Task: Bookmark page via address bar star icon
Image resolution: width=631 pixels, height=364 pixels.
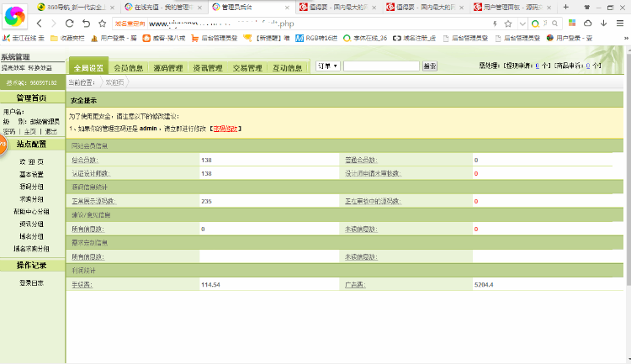Action: click(508, 24)
